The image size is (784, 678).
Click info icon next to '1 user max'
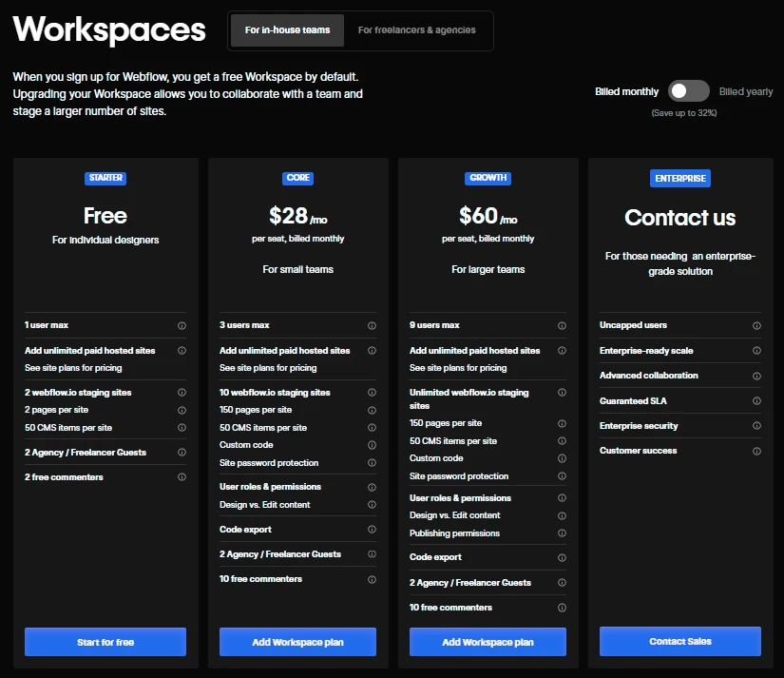coord(182,325)
